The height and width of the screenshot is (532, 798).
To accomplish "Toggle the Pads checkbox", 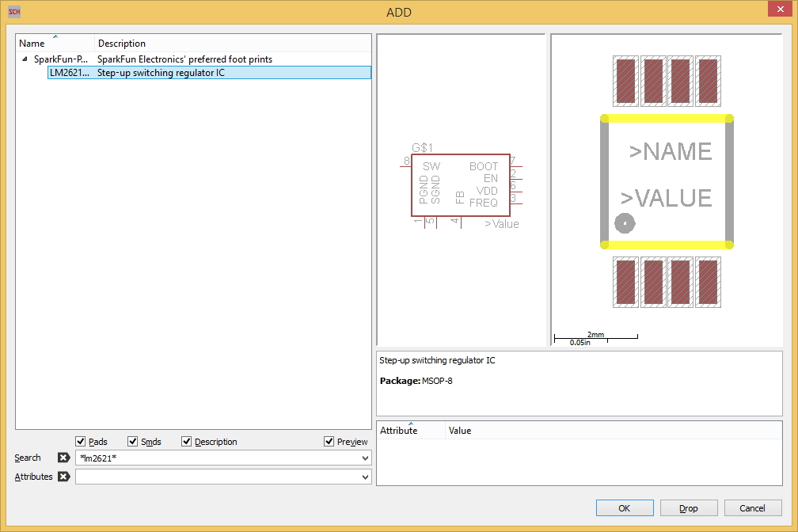I will coord(81,442).
